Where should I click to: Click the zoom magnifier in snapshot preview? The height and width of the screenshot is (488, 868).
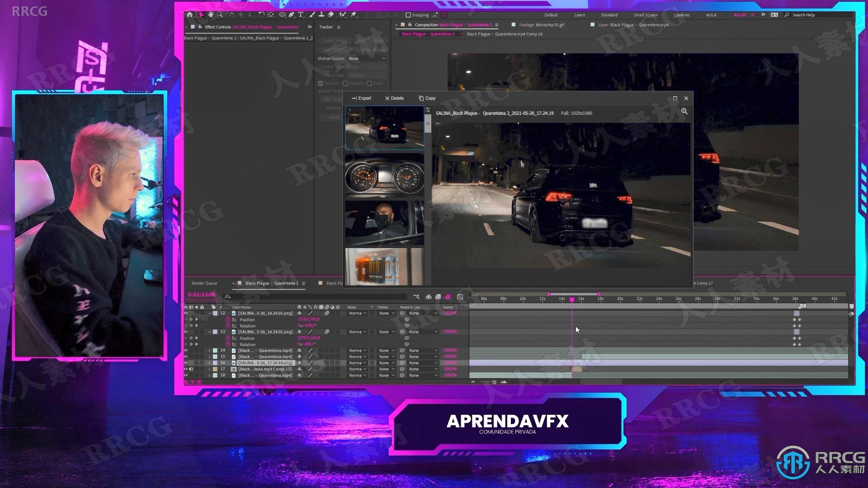(x=684, y=111)
